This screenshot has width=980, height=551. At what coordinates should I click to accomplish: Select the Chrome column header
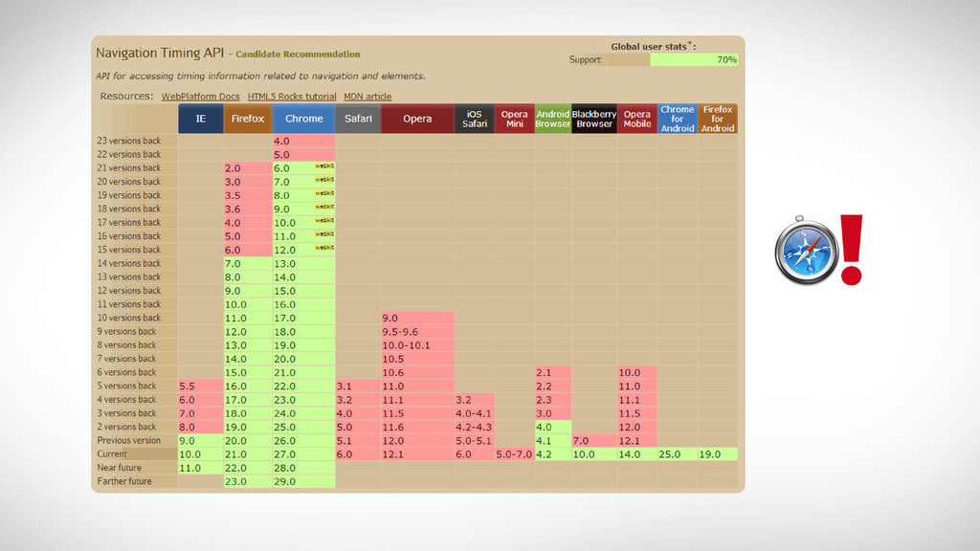click(x=303, y=119)
